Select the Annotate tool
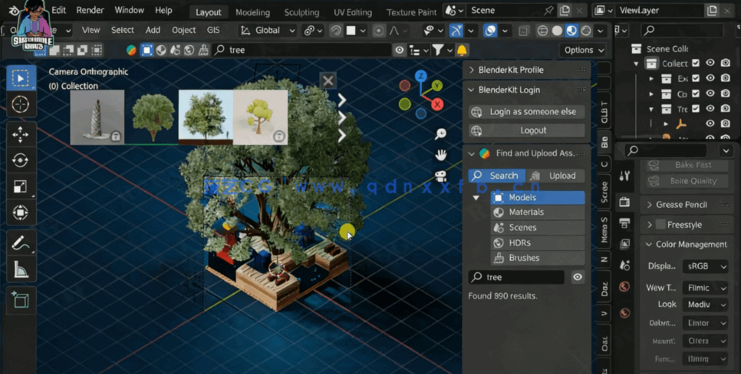The width and height of the screenshot is (741, 374). (x=21, y=243)
